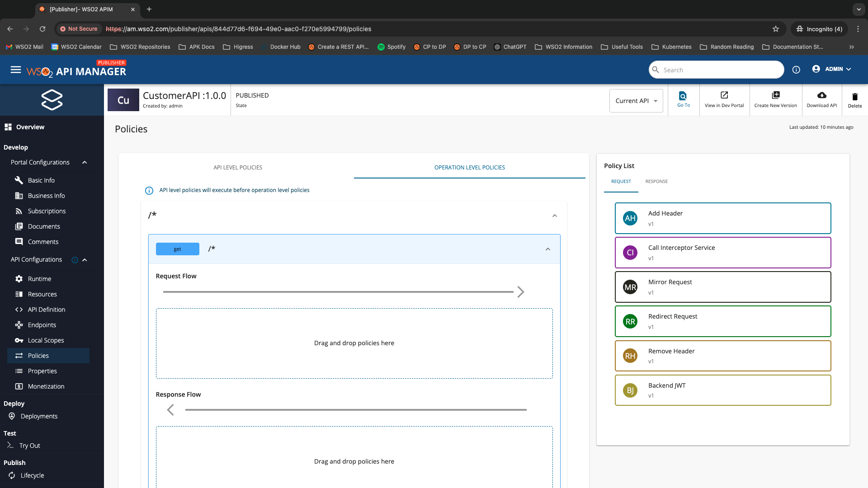Open Lifecycle in sidebar
The width and height of the screenshot is (868, 488).
point(32,475)
